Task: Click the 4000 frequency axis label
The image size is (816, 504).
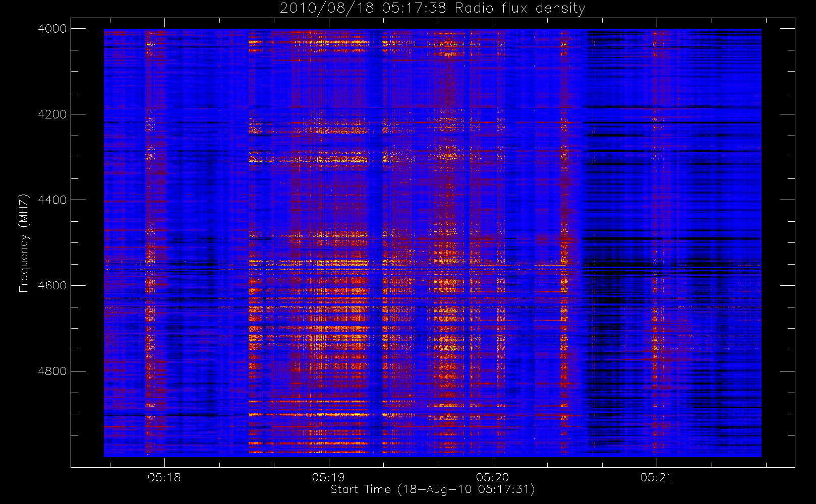Action: [52, 29]
